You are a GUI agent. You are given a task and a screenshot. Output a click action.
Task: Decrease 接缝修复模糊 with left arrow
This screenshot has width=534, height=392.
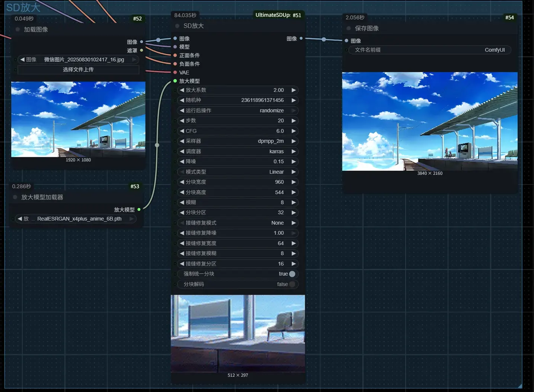coord(182,253)
